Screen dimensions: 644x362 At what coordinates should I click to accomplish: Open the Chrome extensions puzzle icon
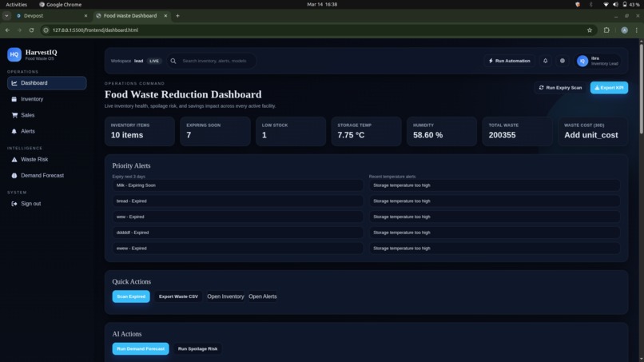coord(606,30)
